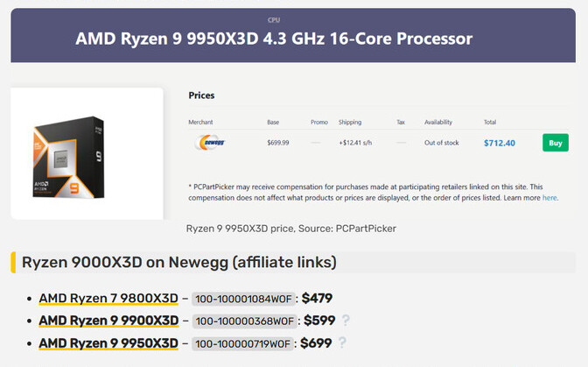Click the Shipping column header
588x367 pixels.
[x=350, y=122]
